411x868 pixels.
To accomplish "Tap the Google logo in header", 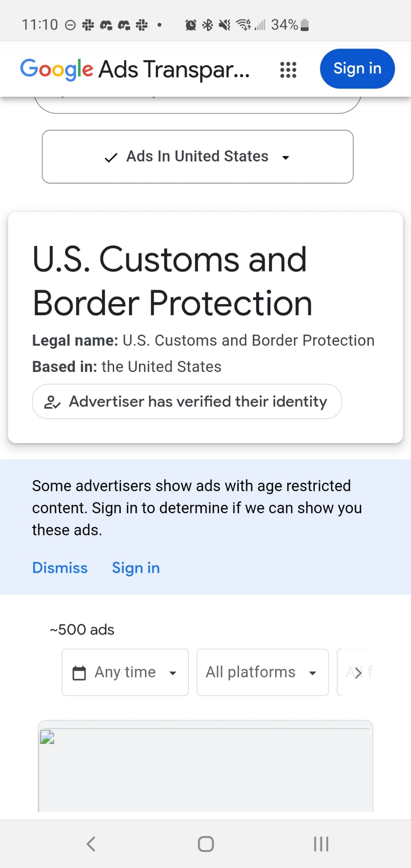I will coord(56,69).
